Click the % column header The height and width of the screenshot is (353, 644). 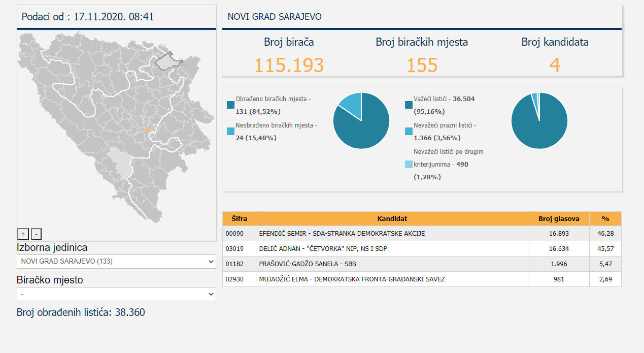(x=605, y=218)
